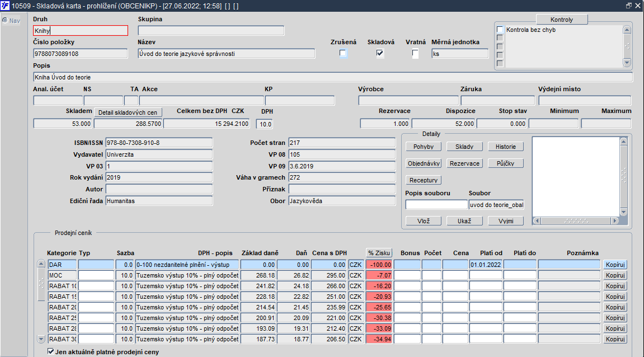This screenshot has width=644, height=357.
Task: Toggle 'Jen aktuálně platné prodejní ceny' checkbox
Action: [51, 352]
